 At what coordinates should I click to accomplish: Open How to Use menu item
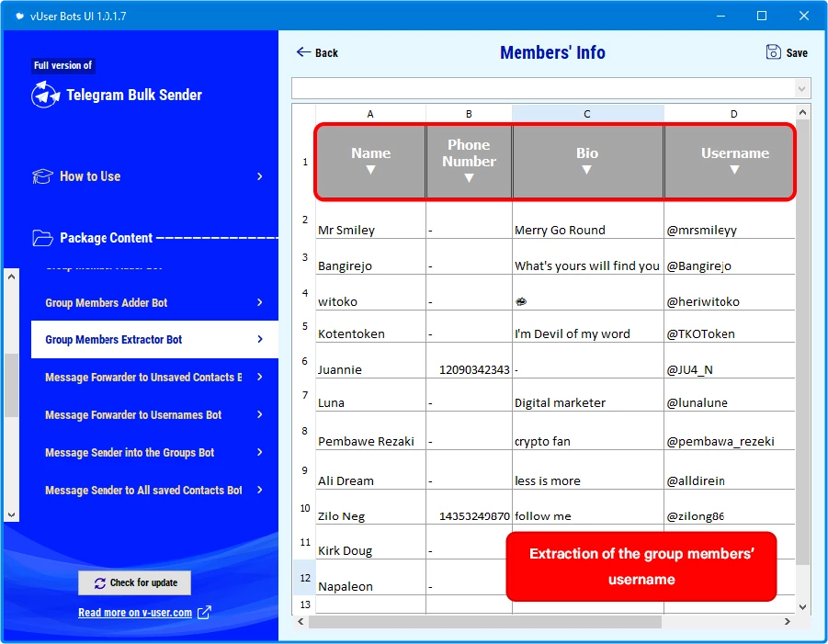(x=148, y=176)
